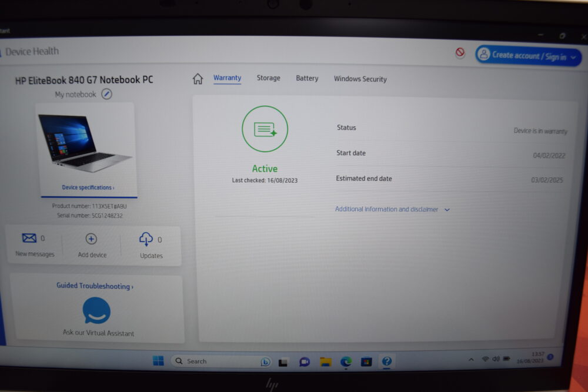This screenshot has height=392, width=588.
Task: Open the Create account / Sign in dropdown
Action: pyautogui.click(x=529, y=56)
